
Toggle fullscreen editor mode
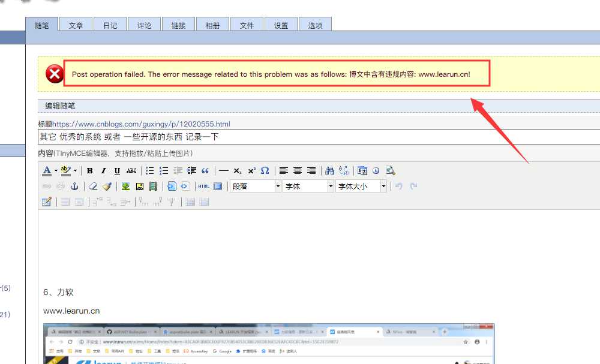[x=218, y=186]
